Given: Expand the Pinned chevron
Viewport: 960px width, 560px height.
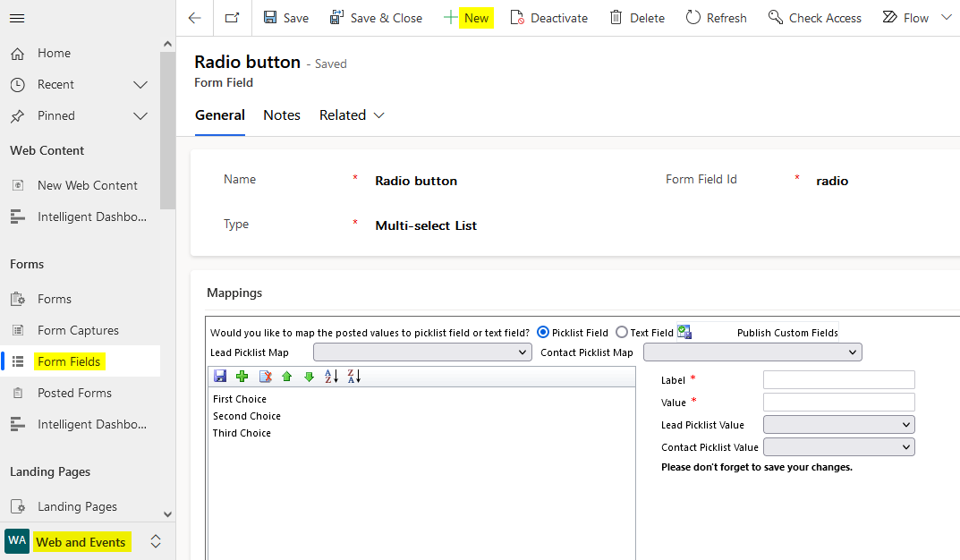Looking at the screenshot, I should click(x=140, y=115).
